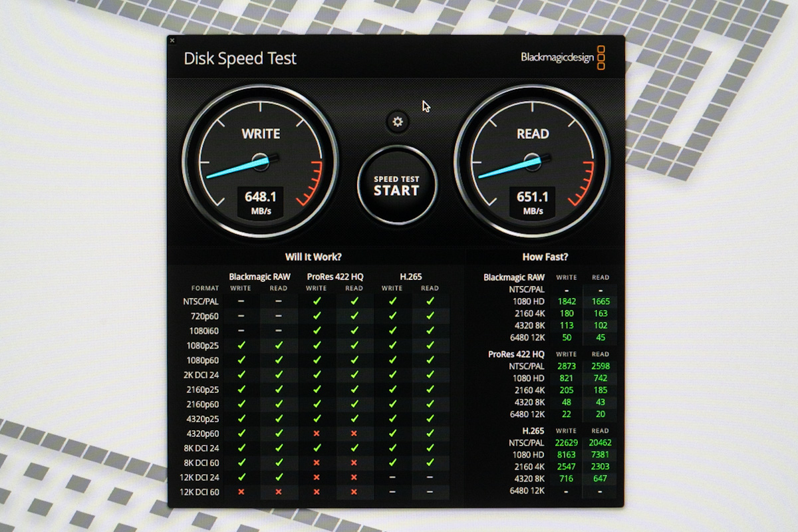This screenshot has width=798, height=532.
Task: Click the Blackmagic RAW column header in Will It Work
Action: click(260, 277)
